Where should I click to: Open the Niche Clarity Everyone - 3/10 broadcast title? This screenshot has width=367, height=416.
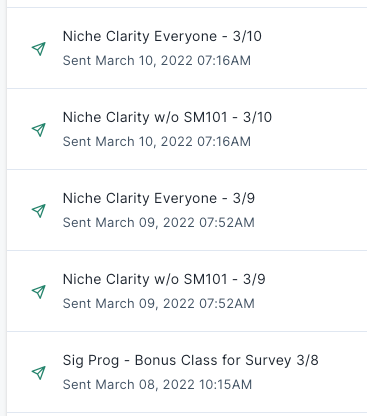(x=162, y=36)
